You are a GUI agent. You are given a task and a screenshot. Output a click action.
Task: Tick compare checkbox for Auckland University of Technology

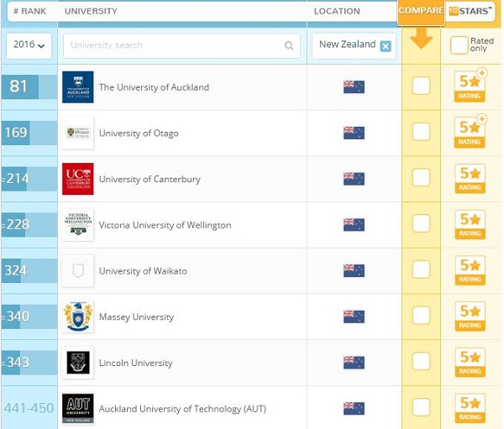pyautogui.click(x=421, y=407)
